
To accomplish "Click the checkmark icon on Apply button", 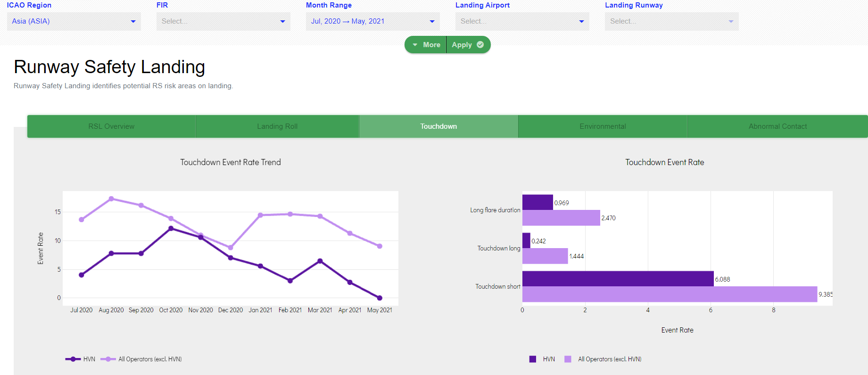I will [480, 45].
